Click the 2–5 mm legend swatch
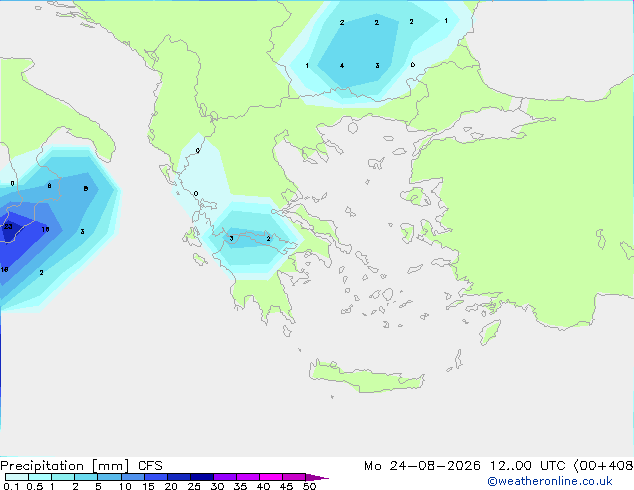634x490 pixels. 86,477
